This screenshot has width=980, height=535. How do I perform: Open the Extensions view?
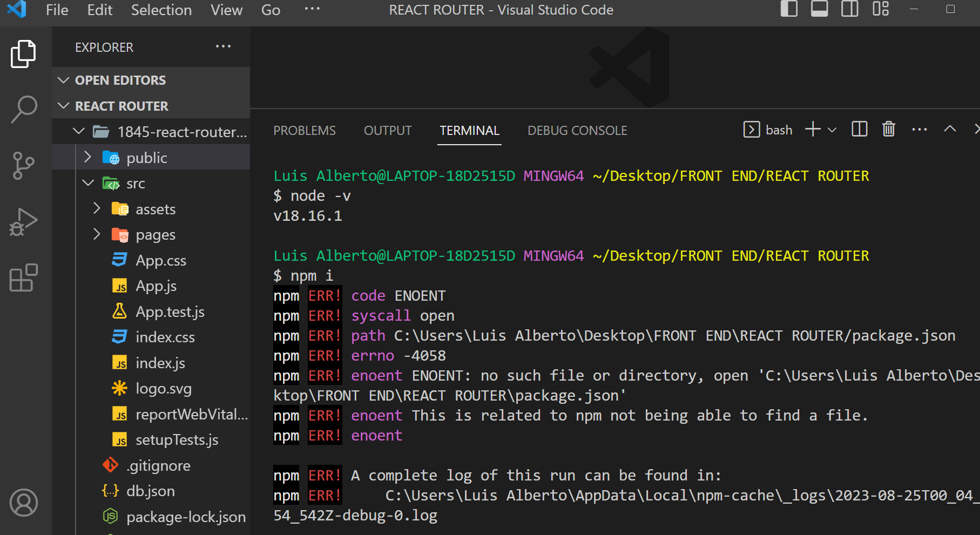click(24, 278)
